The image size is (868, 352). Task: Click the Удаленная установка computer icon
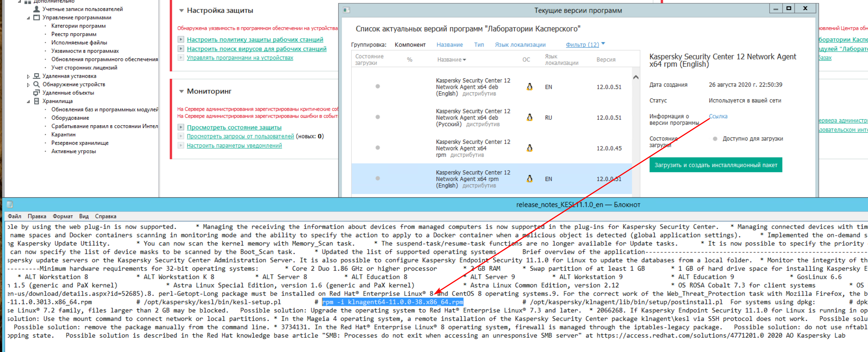tap(36, 76)
